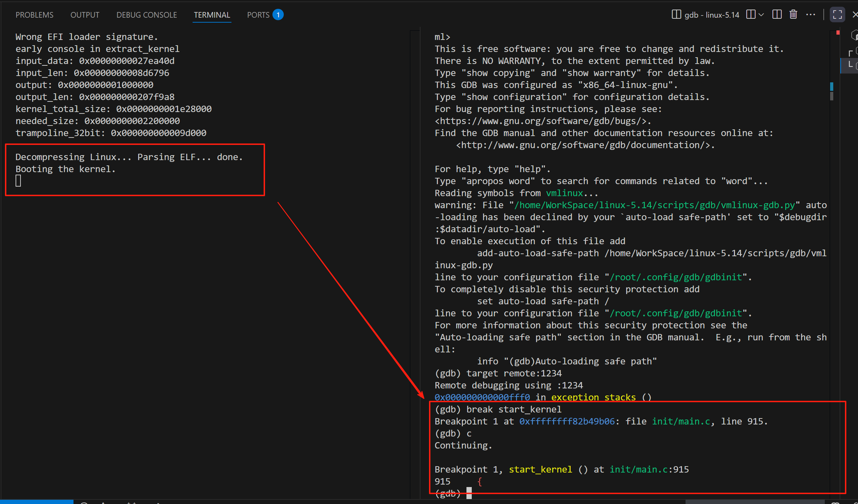
Task: Open the DEBUG CONSOLE tab
Action: pyautogui.click(x=147, y=15)
